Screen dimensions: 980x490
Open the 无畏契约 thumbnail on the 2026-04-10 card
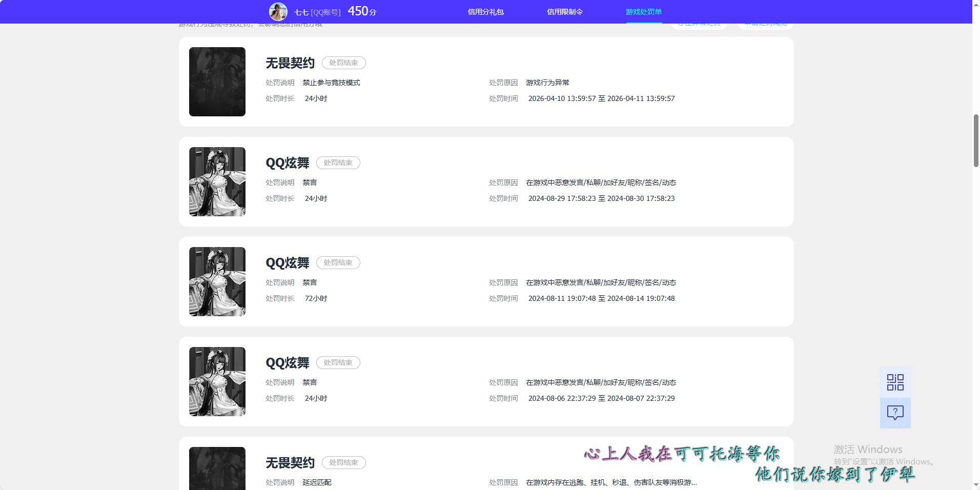click(x=217, y=81)
